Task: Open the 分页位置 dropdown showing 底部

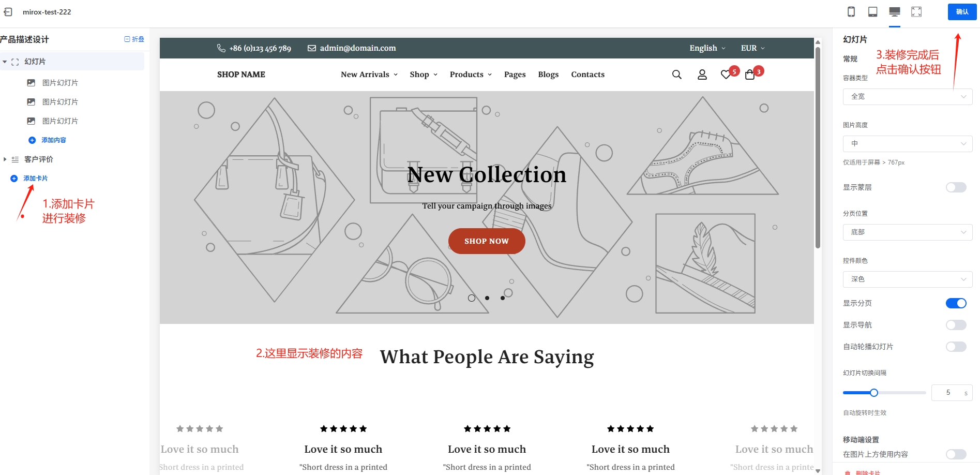Action: (x=908, y=232)
